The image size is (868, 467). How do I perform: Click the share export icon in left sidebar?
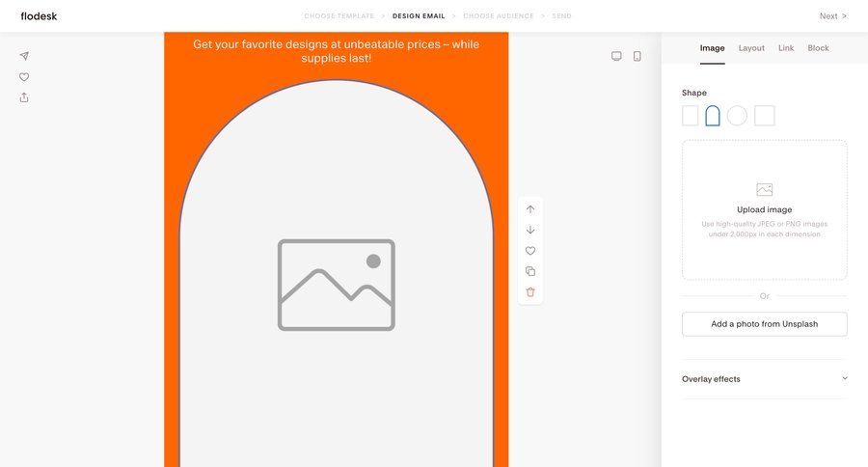point(24,97)
